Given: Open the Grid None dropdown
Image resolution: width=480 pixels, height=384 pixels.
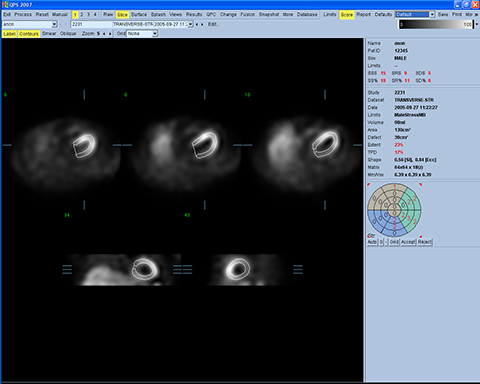Looking at the screenshot, I should click(155, 34).
